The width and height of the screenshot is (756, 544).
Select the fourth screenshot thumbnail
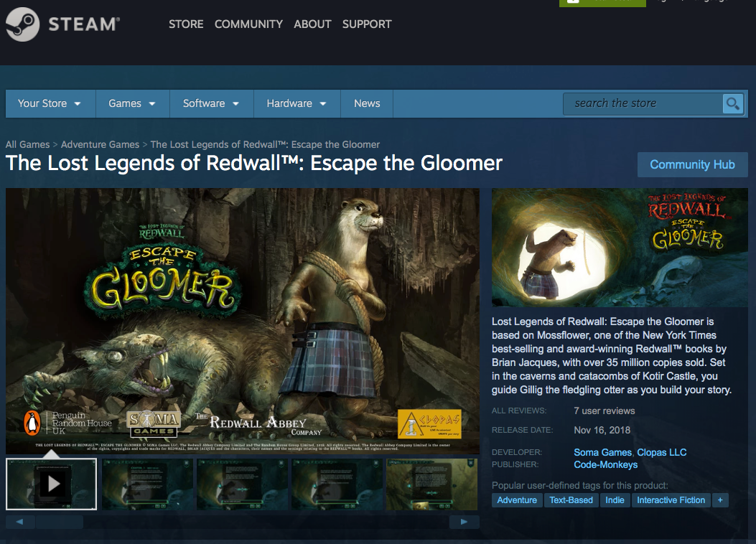[337, 484]
